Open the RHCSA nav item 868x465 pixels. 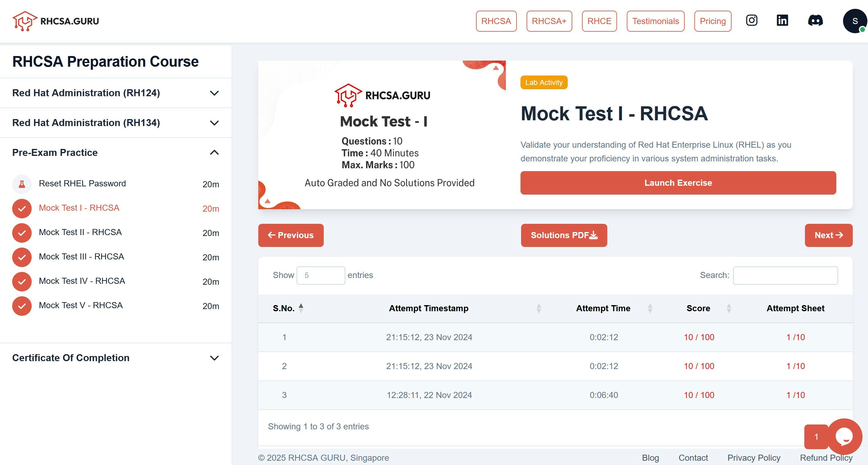pyautogui.click(x=496, y=21)
